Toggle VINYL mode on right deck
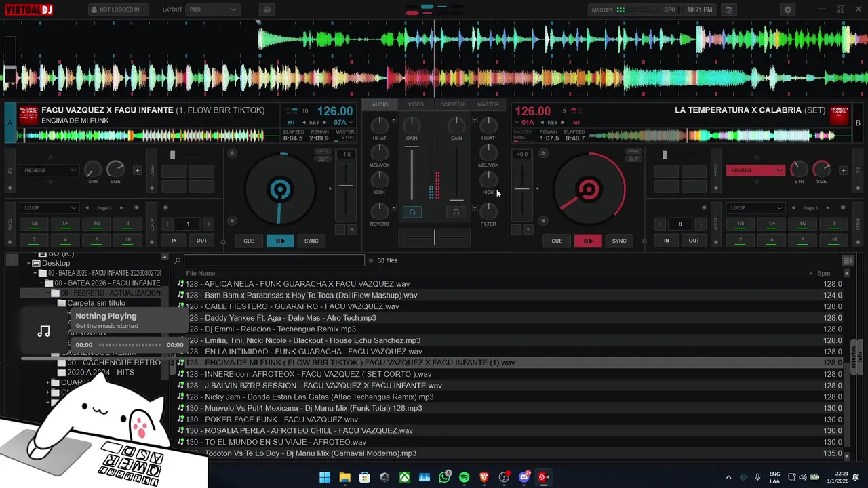Image resolution: width=868 pixels, height=488 pixels. pos(633,152)
